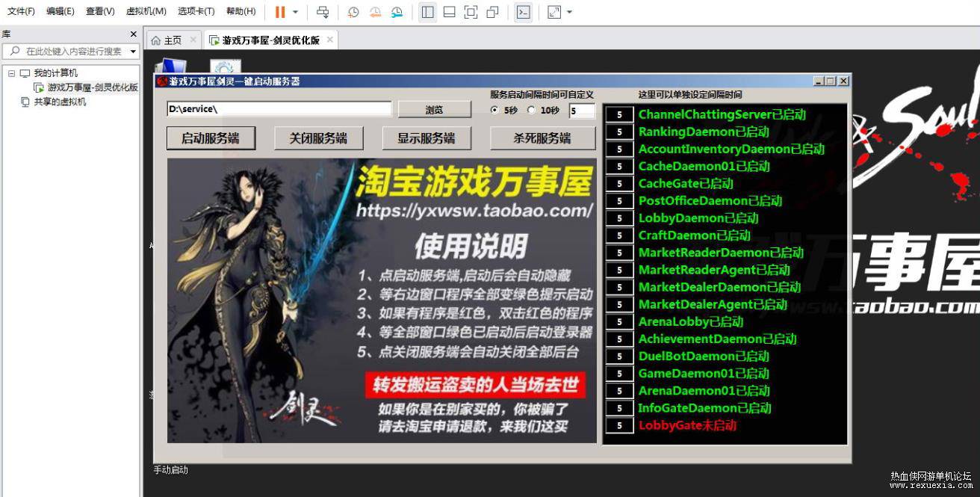Open the 编辑(E) menu

(x=61, y=11)
